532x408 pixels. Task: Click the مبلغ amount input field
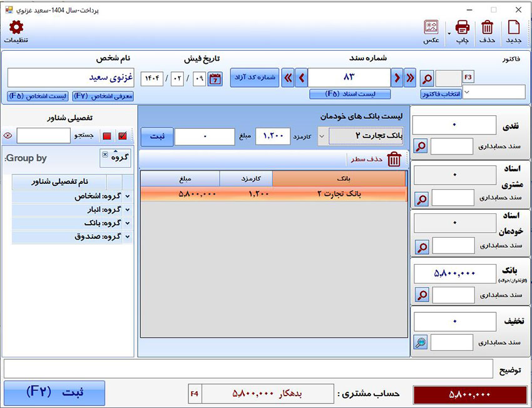tap(205, 136)
